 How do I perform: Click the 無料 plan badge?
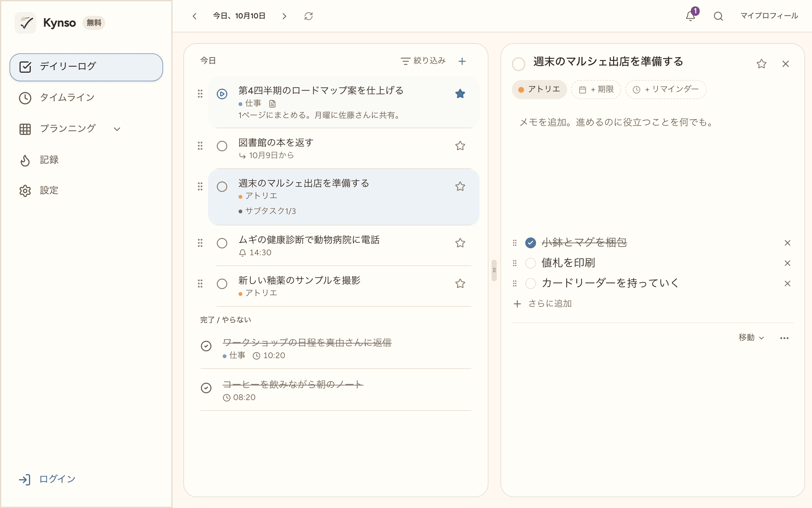(x=94, y=23)
